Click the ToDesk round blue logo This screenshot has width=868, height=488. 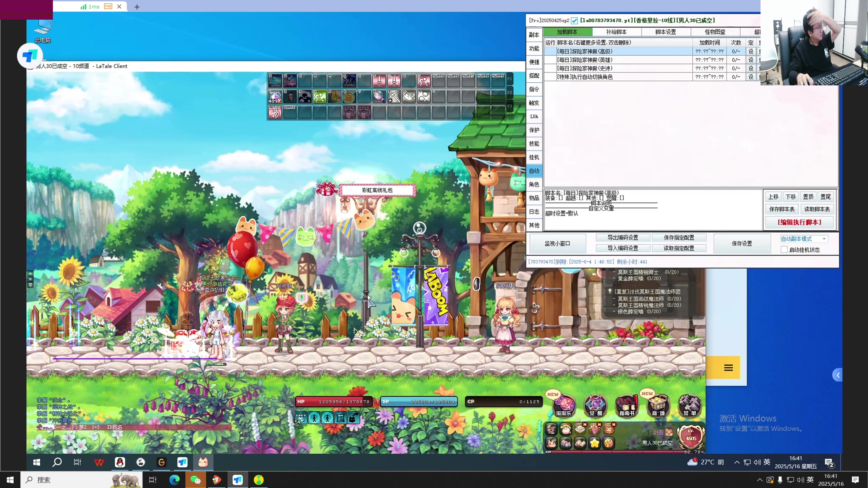(30, 56)
